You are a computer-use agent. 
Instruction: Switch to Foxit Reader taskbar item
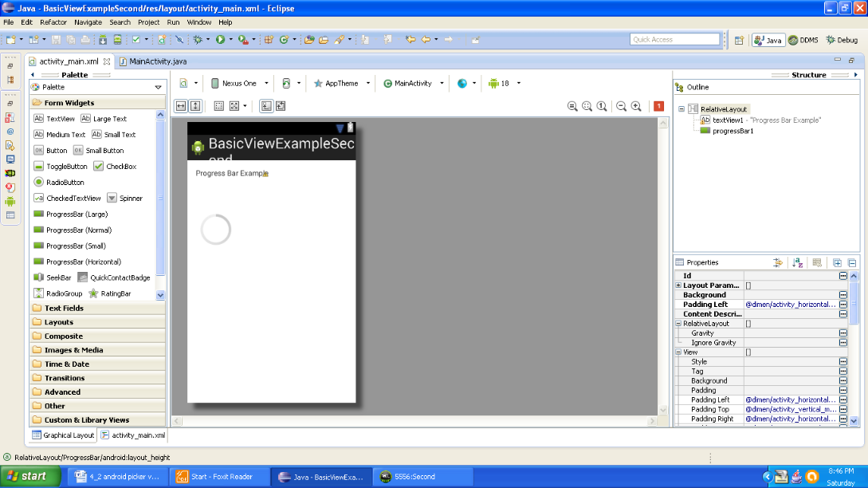pos(220,476)
